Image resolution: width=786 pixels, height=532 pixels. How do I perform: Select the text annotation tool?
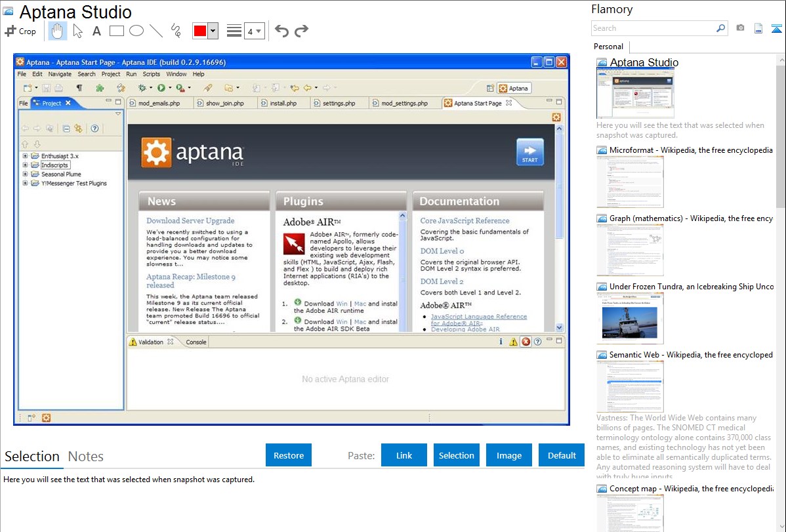tap(96, 31)
